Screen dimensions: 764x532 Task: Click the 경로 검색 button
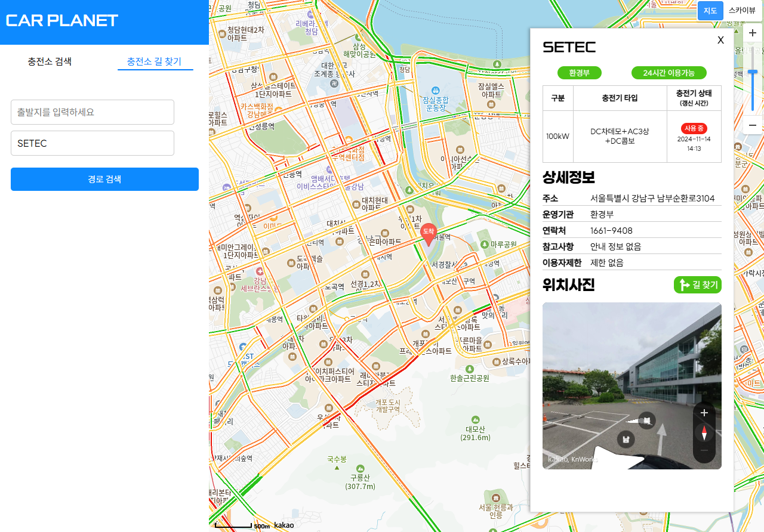click(x=104, y=179)
